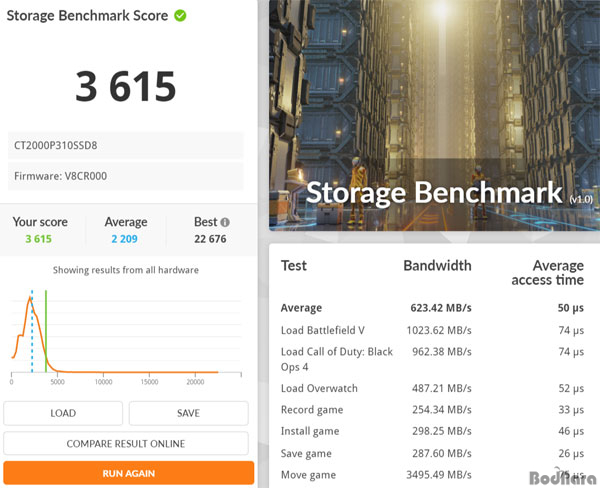Select the Install game row

[x=432, y=431]
